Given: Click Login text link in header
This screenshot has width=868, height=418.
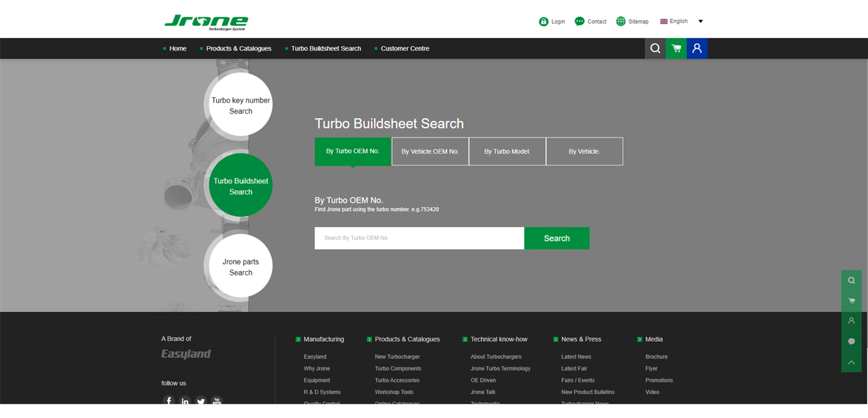Looking at the screenshot, I should (x=558, y=22).
